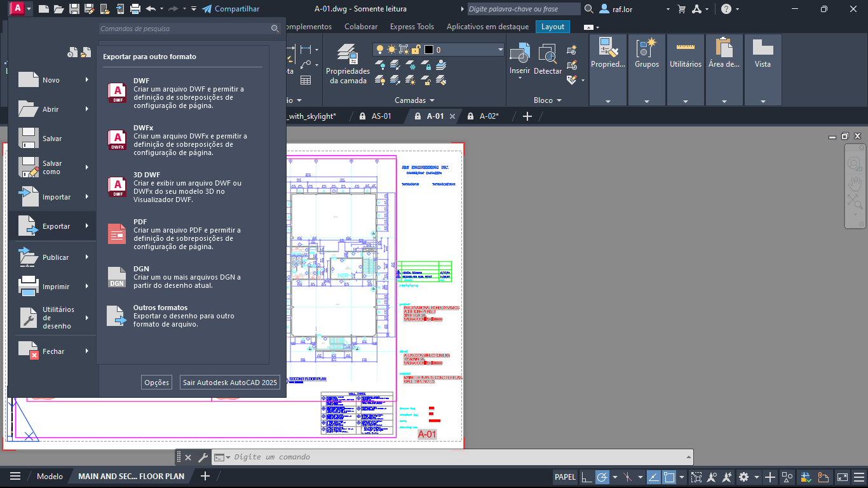Expand the Camadas panel

[x=414, y=100]
